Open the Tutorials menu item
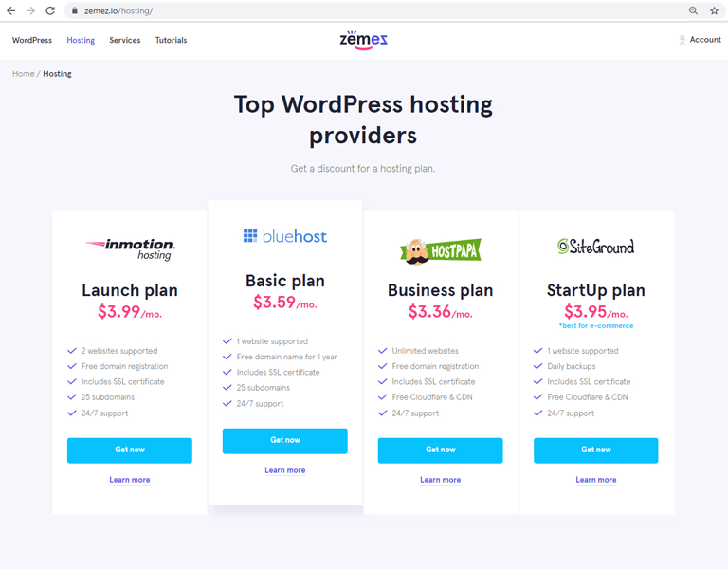728x569 pixels. (x=171, y=40)
